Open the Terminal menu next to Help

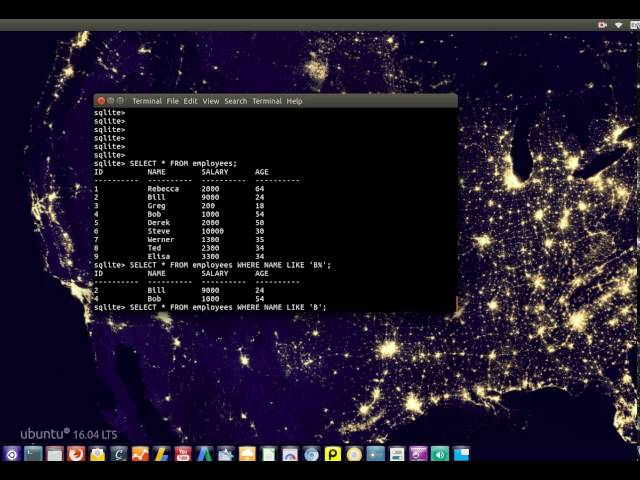pyautogui.click(x=267, y=101)
